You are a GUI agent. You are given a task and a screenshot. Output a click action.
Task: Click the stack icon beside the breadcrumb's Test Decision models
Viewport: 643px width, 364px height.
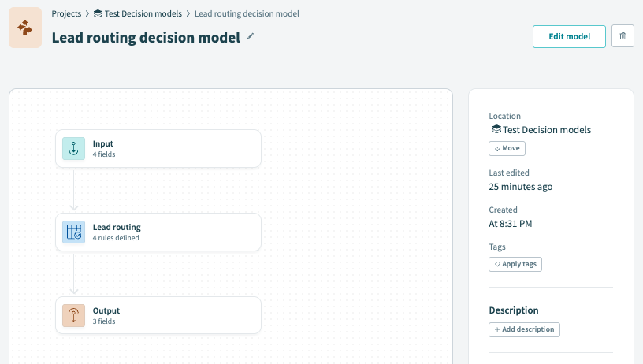point(98,13)
